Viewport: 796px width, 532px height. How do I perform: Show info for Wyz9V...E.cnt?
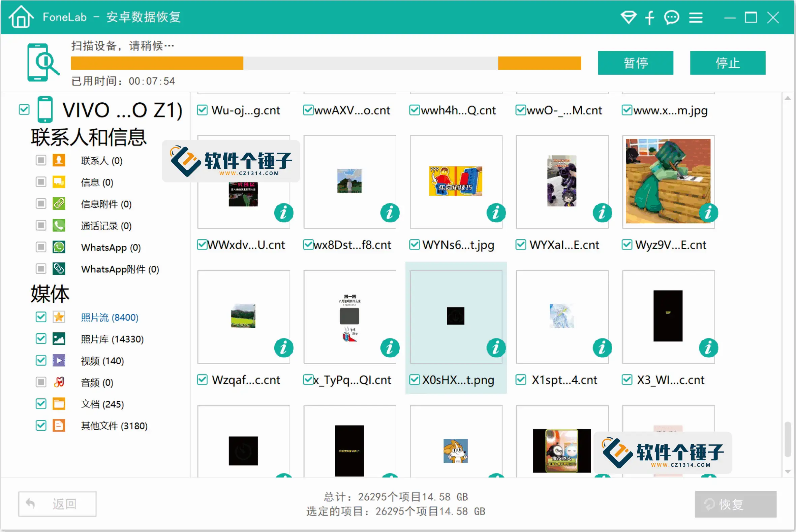tap(709, 213)
